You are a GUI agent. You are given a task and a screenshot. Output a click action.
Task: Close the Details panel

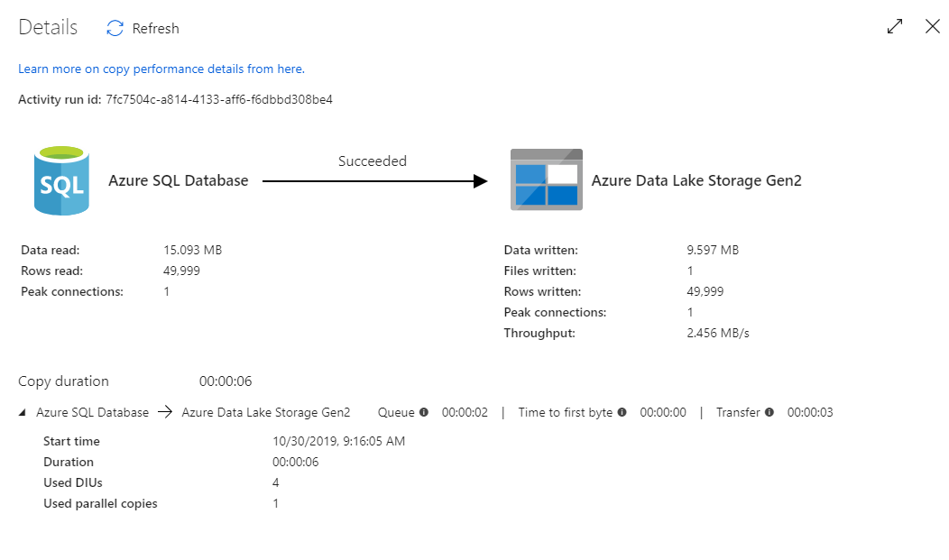pyautogui.click(x=933, y=26)
